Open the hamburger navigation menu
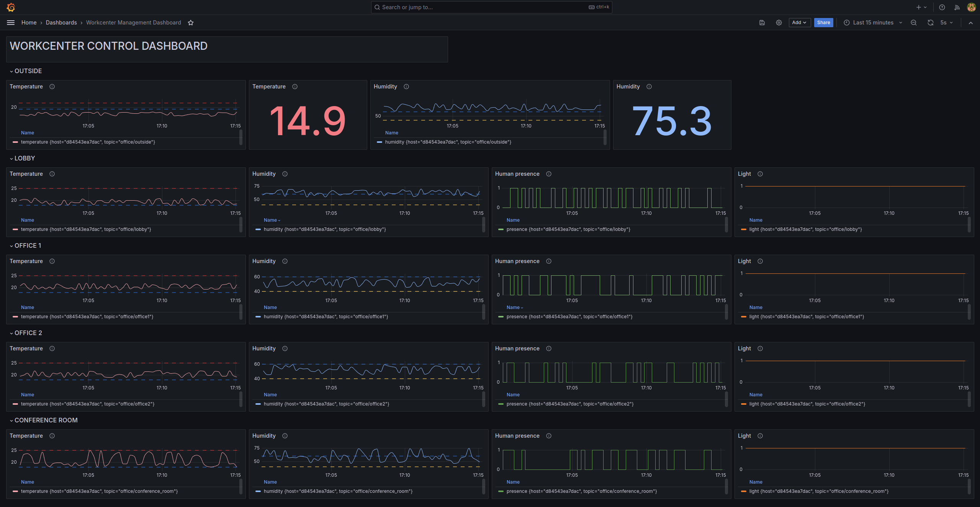This screenshot has width=980, height=507. 11,23
